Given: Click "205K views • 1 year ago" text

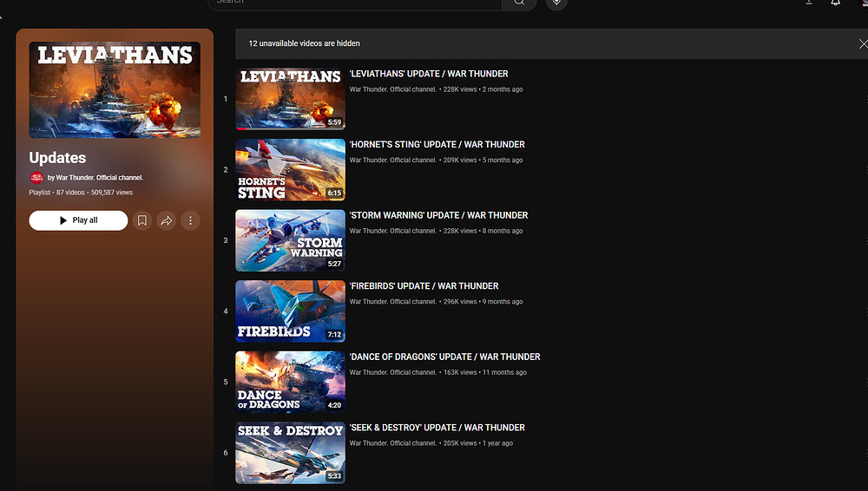Looking at the screenshot, I should tap(477, 443).
